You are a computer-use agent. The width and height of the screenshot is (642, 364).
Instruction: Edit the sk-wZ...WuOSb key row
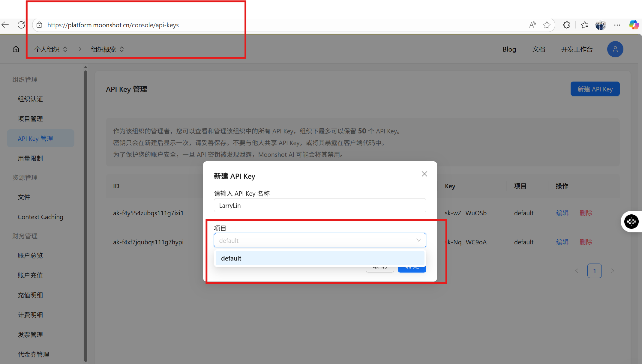point(562,213)
